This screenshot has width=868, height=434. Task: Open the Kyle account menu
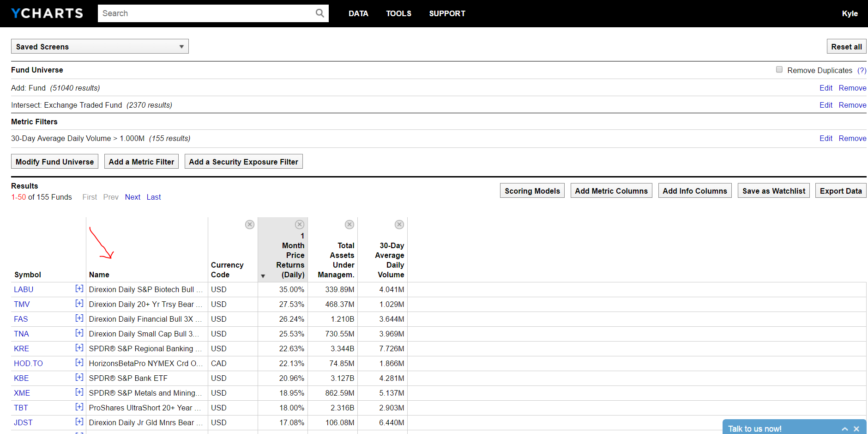pyautogui.click(x=850, y=13)
